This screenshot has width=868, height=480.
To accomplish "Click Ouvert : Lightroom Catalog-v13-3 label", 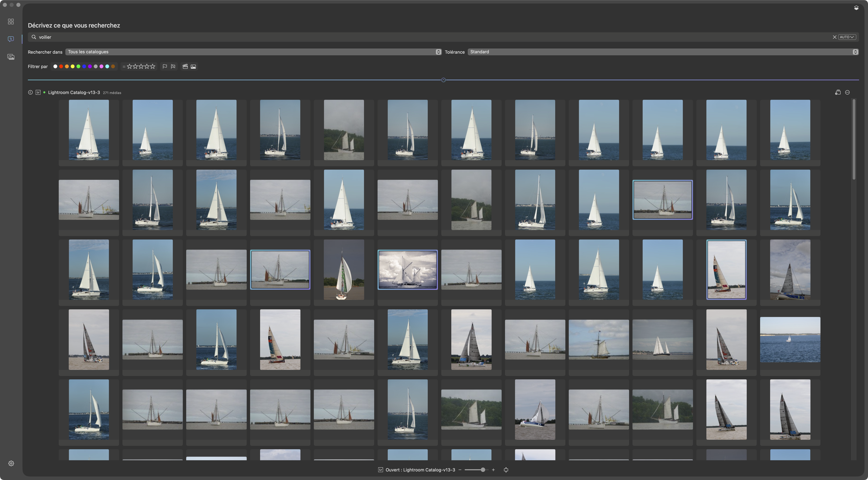I will pos(420,470).
